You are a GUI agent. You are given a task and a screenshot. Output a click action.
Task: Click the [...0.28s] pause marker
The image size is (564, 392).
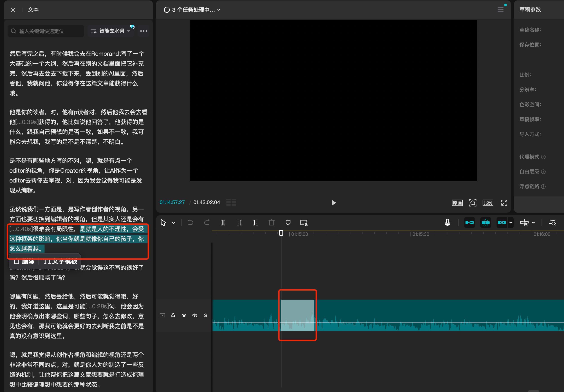click(97, 306)
